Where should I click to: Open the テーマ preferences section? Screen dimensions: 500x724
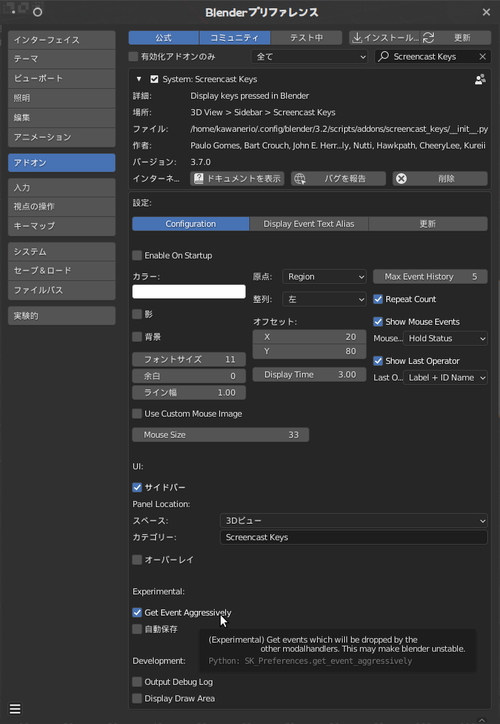[x=62, y=59]
